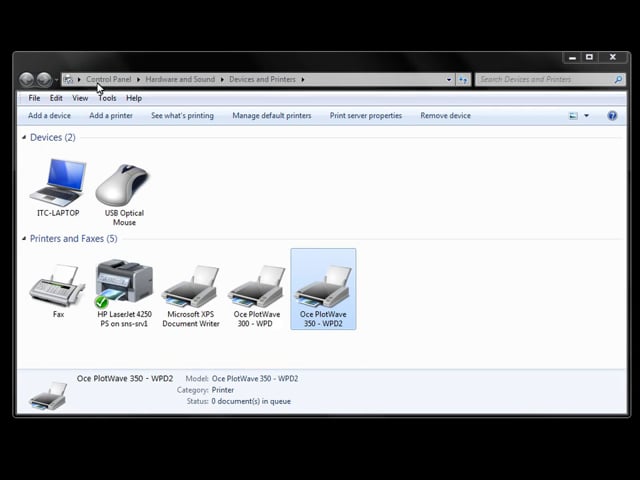
Task: Open the address bar history dropdown
Action: (449, 80)
